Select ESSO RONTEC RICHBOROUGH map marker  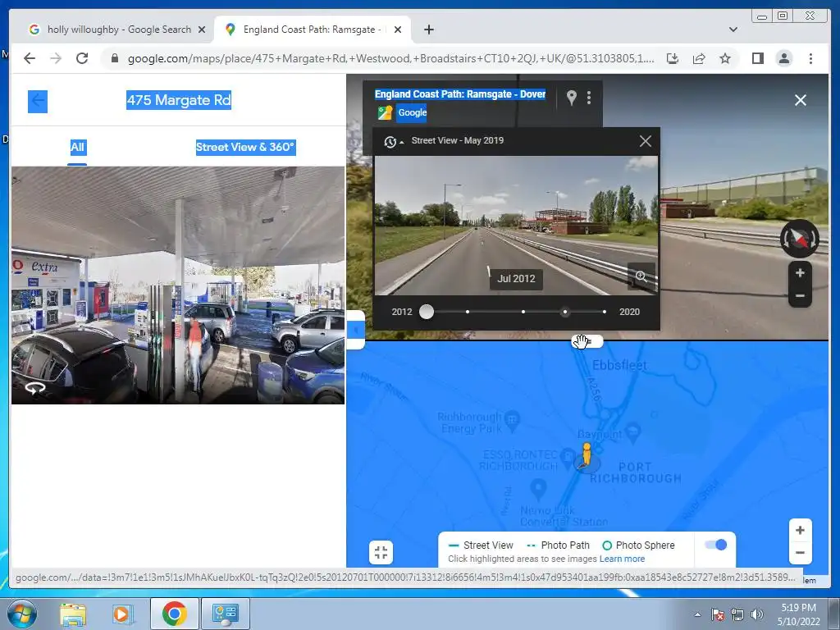click(568, 457)
